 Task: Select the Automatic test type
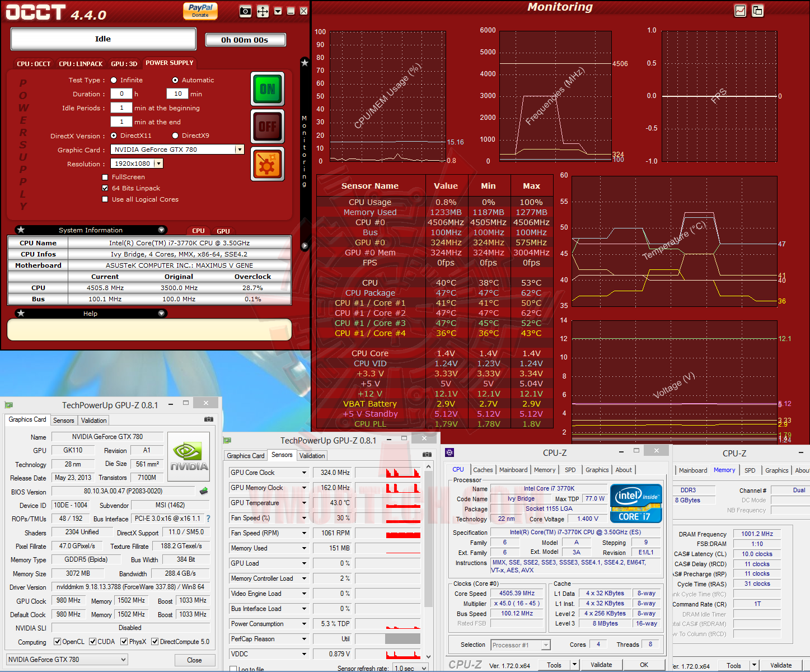click(175, 80)
